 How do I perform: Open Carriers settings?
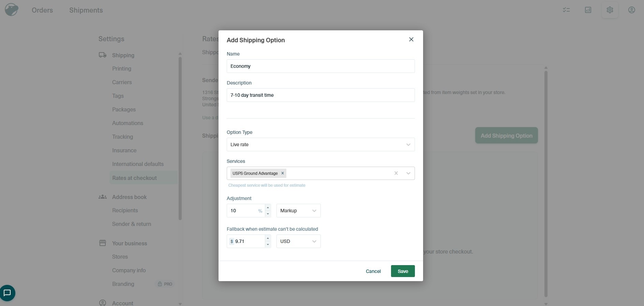click(x=122, y=82)
